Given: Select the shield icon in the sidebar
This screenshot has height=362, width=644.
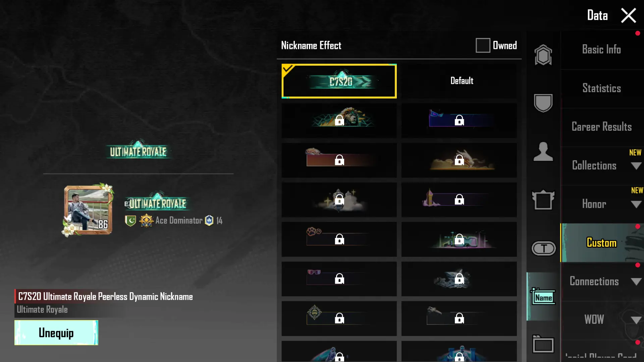Looking at the screenshot, I should point(543,103).
